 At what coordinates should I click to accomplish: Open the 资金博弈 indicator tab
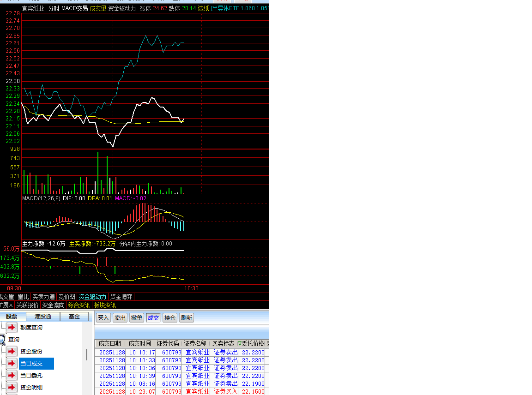tap(121, 297)
